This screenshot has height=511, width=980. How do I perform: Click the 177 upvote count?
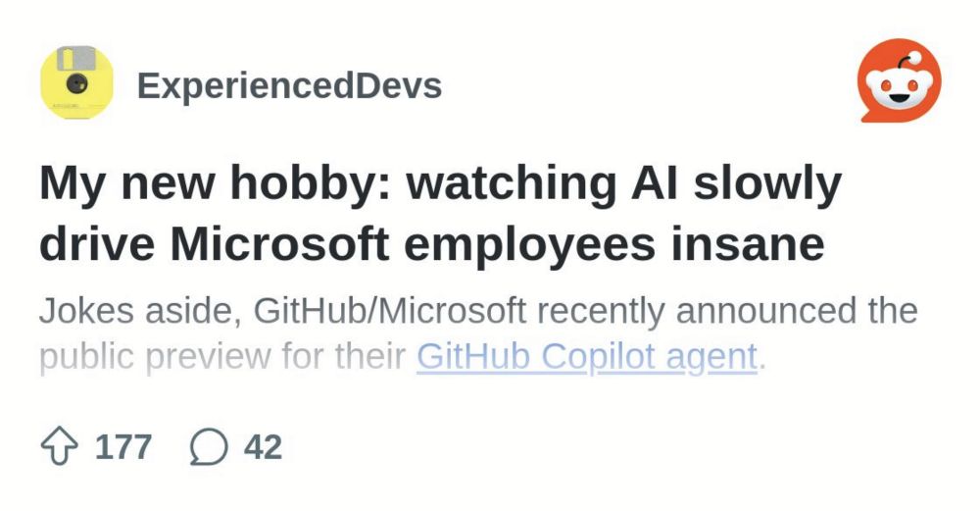coord(123,446)
